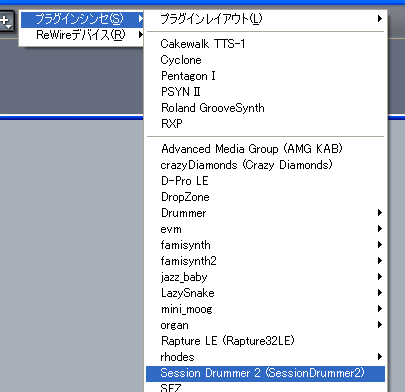Select Cakewalk TTS-1 synth

click(x=265, y=44)
